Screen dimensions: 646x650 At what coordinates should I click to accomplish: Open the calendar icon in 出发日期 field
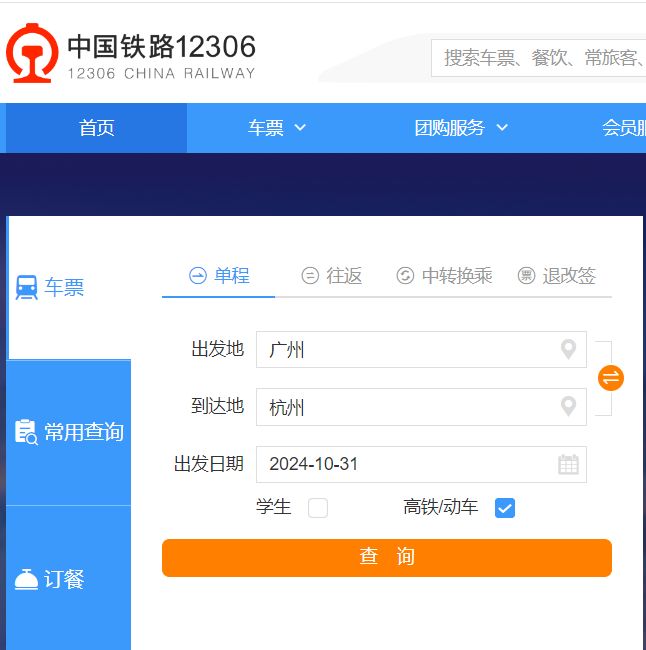568,464
